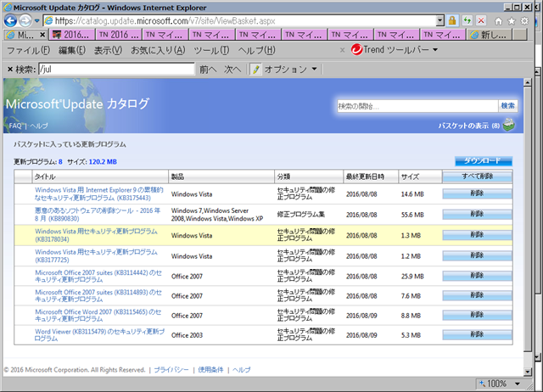Open the KB3114442 Office 2007 suites link
The width and height of the screenshot is (543, 392).
[98, 276]
